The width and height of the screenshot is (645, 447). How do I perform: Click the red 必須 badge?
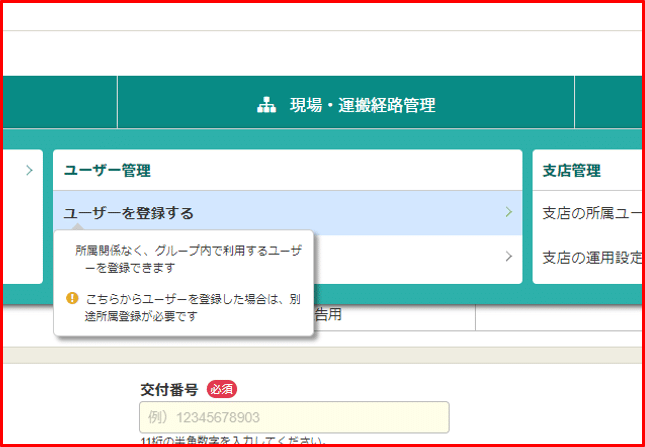pyautogui.click(x=222, y=389)
